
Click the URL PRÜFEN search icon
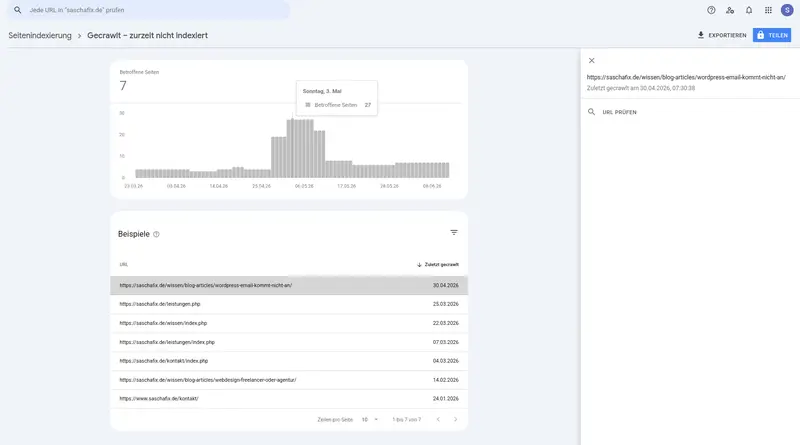(x=591, y=112)
